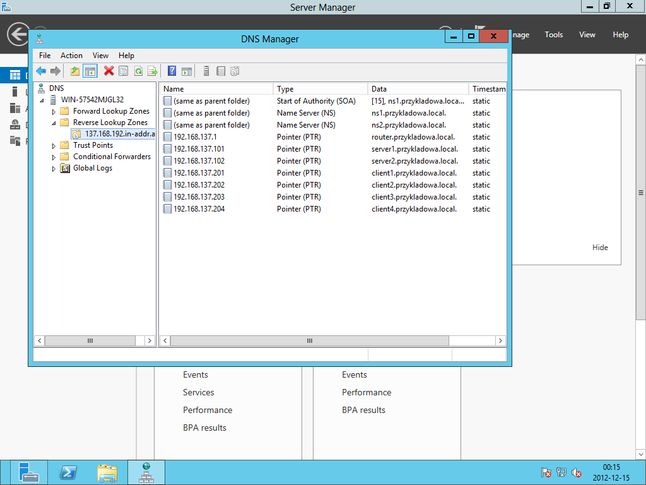Viewport: 646px width, 485px height.
Task: Sort by the Name column header
Action: click(x=216, y=89)
